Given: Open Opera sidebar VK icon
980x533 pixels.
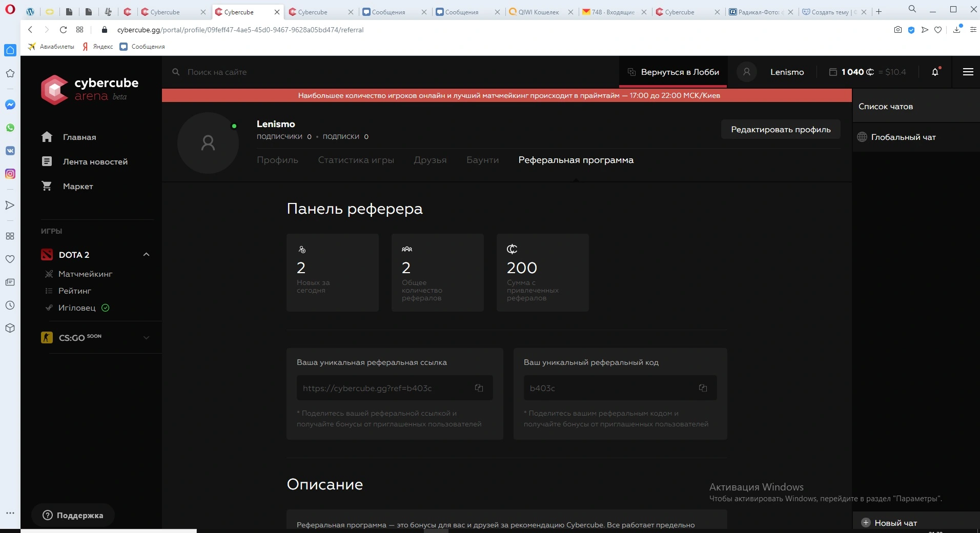Looking at the screenshot, I should click(10, 151).
